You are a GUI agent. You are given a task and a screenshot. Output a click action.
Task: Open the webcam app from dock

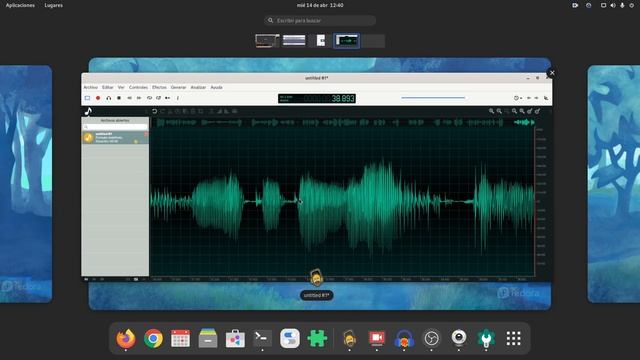(x=459, y=338)
